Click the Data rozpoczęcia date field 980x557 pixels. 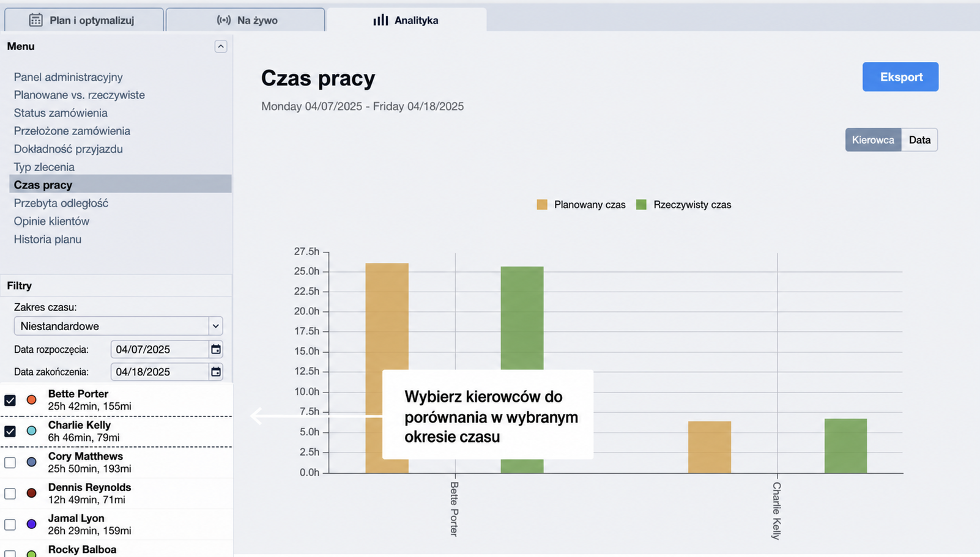[x=160, y=349]
